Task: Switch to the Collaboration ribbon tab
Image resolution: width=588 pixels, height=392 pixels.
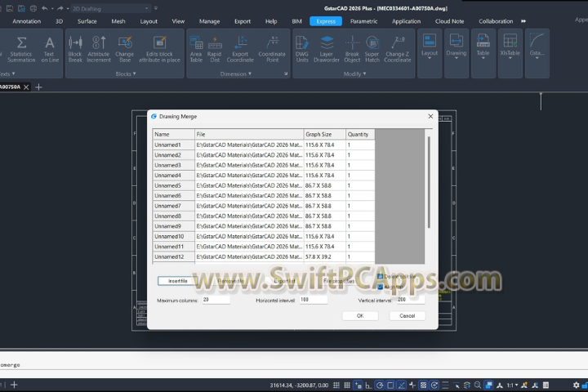Action: (x=496, y=21)
